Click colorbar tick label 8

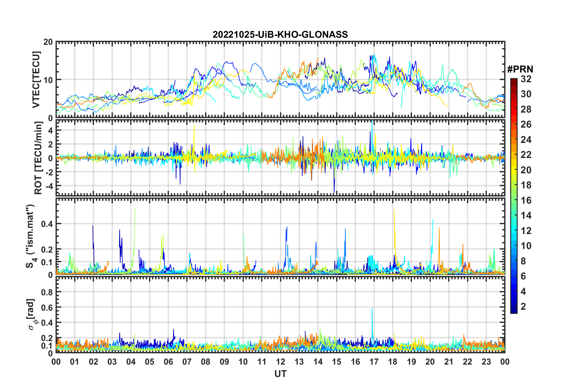click(523, 261)
